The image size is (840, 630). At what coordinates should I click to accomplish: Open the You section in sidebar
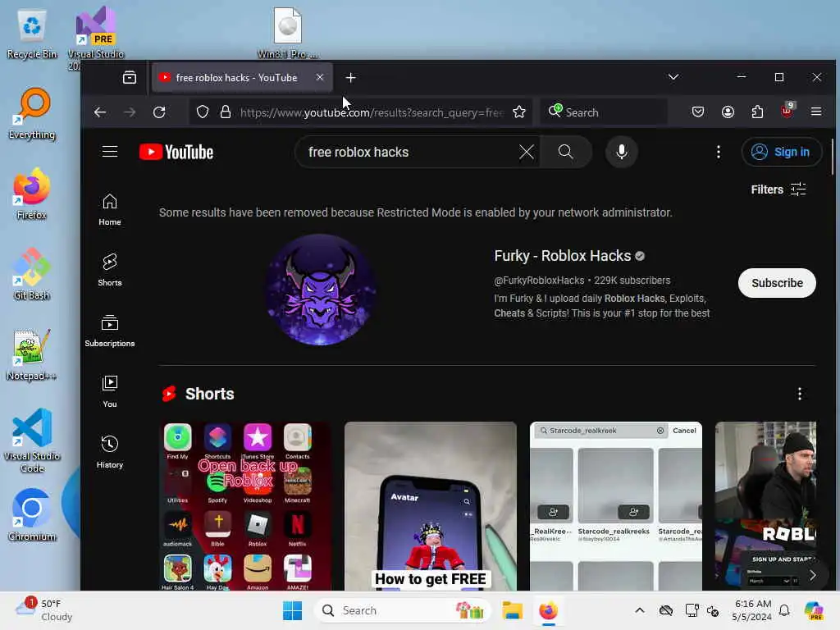(110, 391)
